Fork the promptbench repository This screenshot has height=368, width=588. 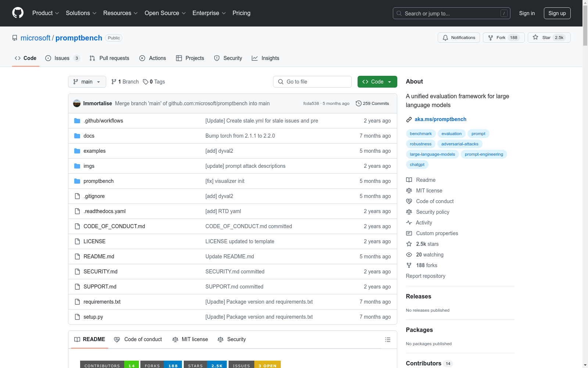[503, 38]
